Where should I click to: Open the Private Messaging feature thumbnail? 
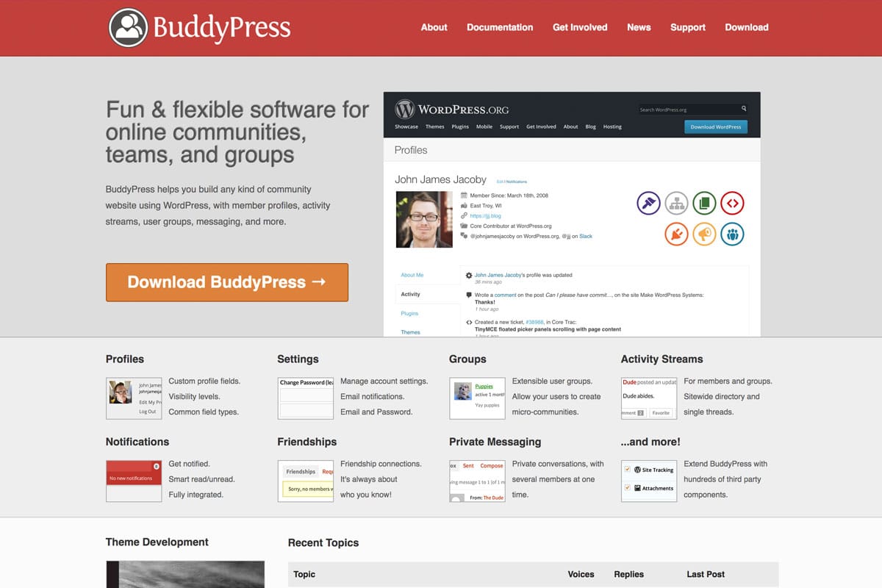click(x=477, y=481)
